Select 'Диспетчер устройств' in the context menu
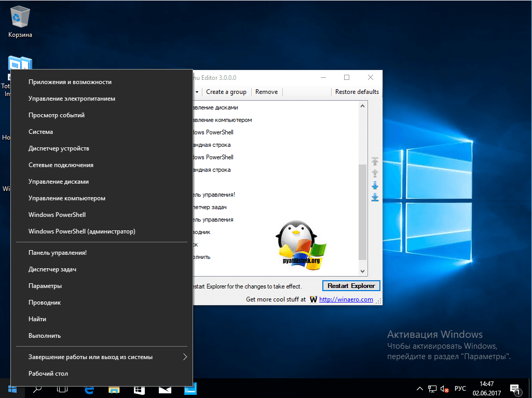 [59, 148]
